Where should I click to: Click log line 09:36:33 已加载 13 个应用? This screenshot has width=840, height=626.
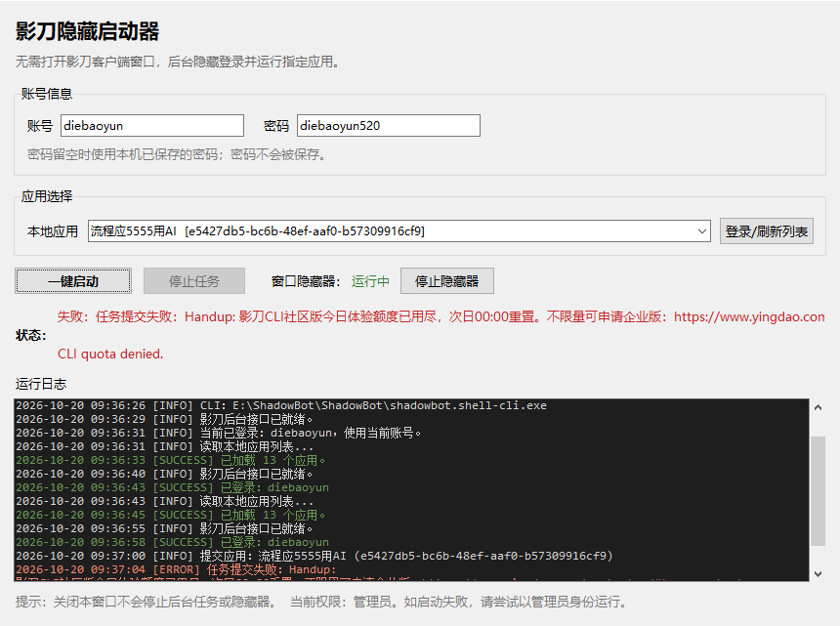[170, 460]
